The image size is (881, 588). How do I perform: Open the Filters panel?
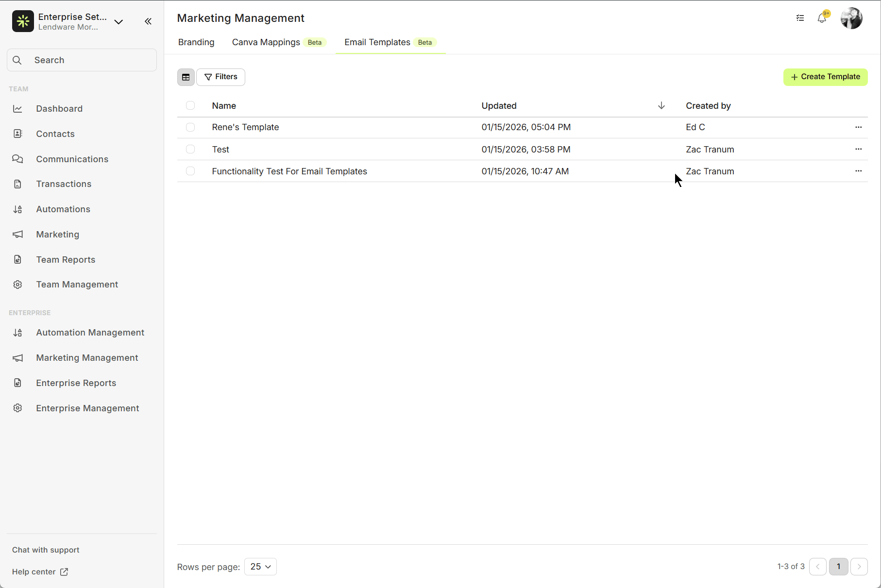click(x=221, y=77)
